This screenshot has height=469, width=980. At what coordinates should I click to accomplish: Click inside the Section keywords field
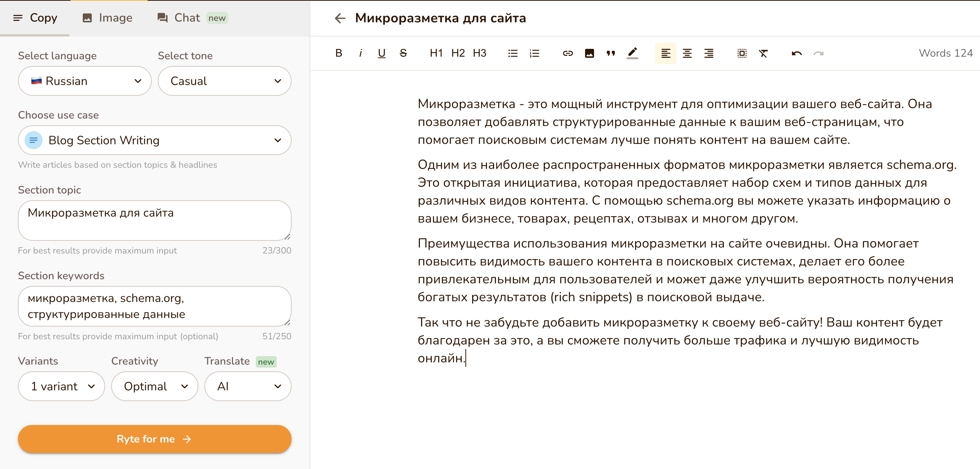[x=154, y=306]
